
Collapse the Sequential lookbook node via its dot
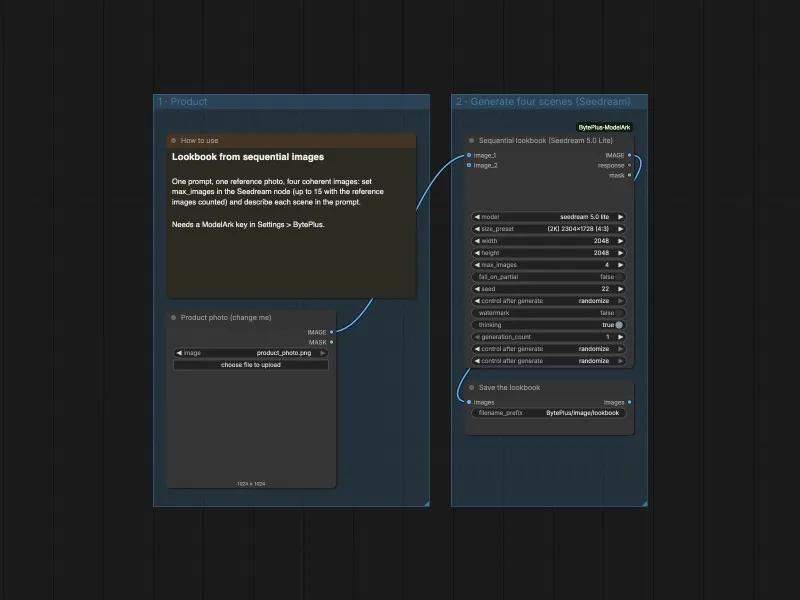click(471, 140)
